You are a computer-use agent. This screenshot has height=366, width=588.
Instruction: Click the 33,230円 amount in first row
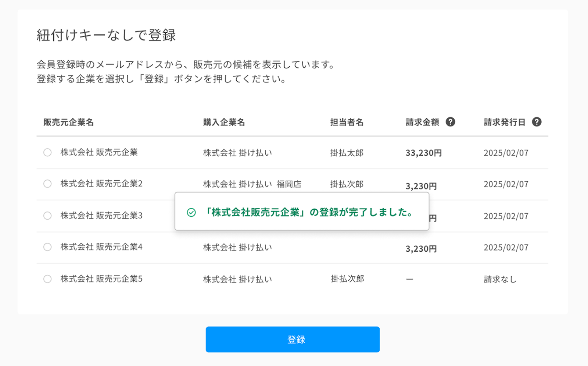click(x=423, y=153)
